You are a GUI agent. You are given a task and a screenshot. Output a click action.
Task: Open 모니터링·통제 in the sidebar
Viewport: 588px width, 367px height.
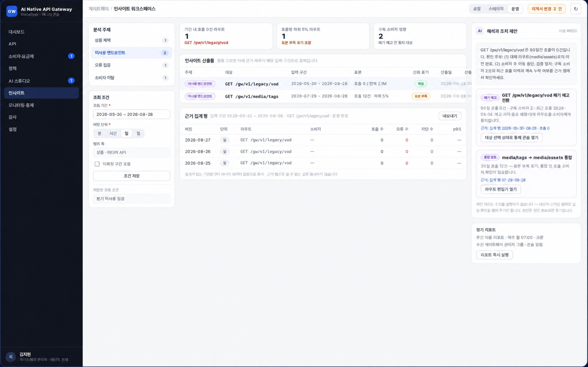pos(41,105)
